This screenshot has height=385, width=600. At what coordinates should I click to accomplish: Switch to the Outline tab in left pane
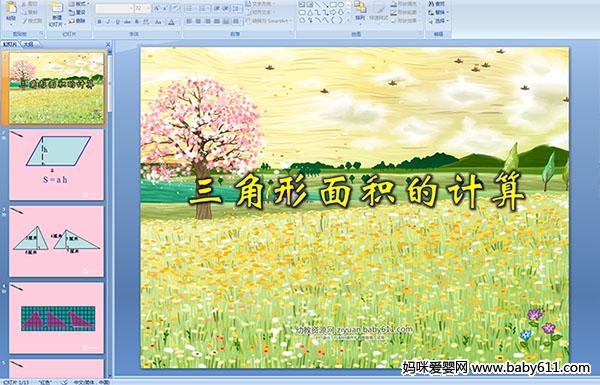[x=28, y=44]
